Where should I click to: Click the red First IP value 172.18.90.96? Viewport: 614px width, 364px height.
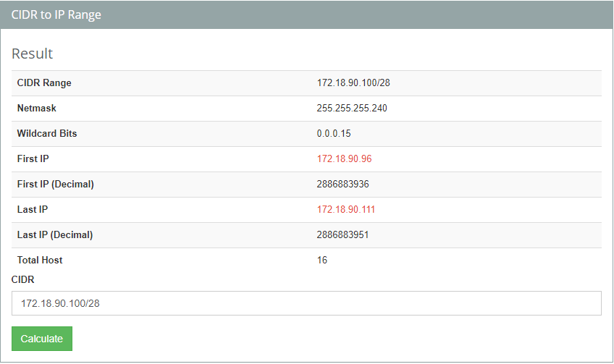point(344,158)
